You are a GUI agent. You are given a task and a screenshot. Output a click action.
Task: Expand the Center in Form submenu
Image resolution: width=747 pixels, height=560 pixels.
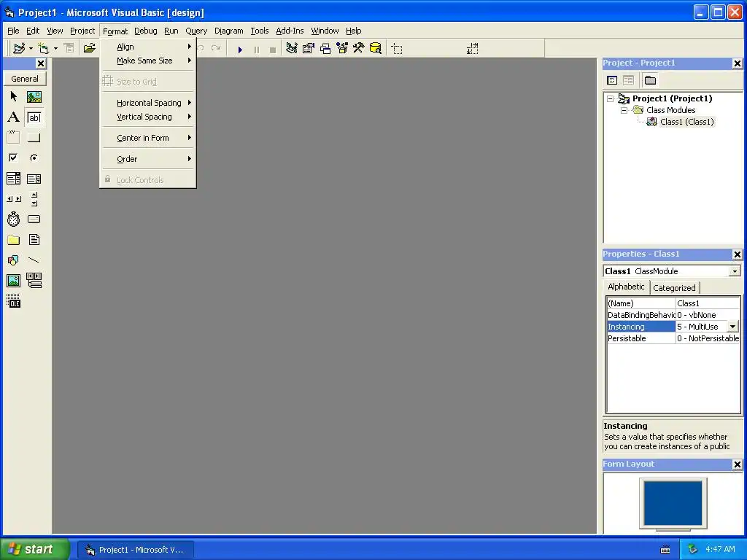pos(148,138)
